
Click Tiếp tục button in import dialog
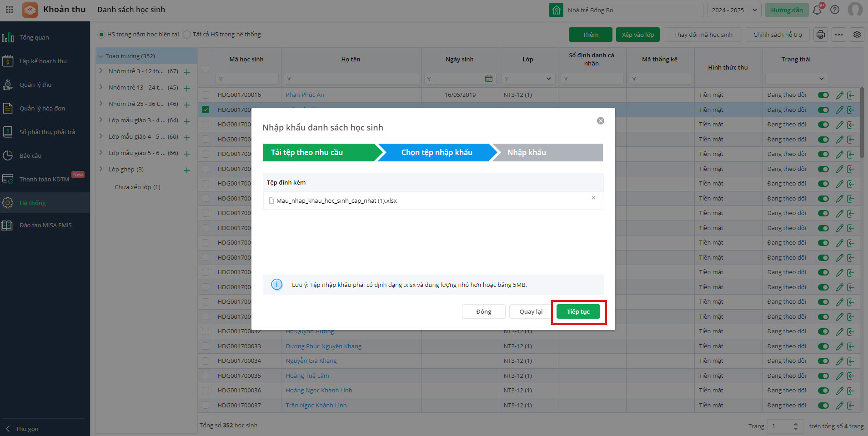click(x=578, y=311)
